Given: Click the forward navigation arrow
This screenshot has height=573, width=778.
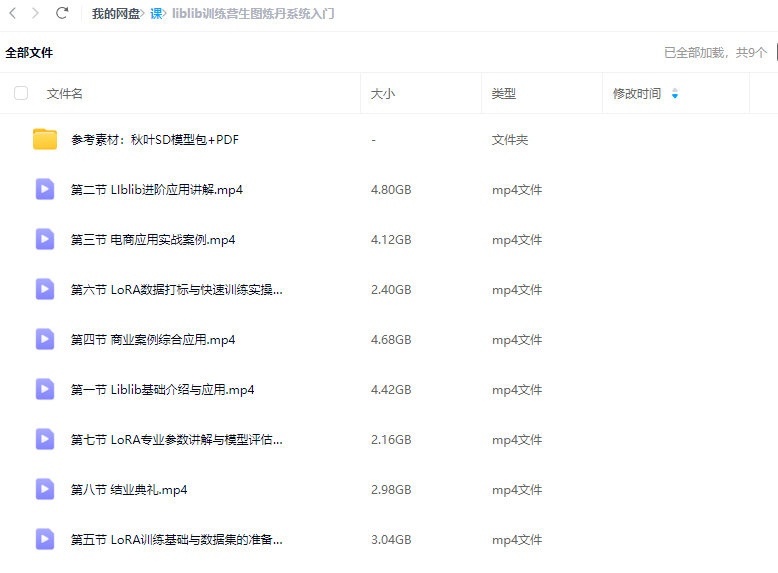Looking at the screenshot, I should [x=36, y=14].
